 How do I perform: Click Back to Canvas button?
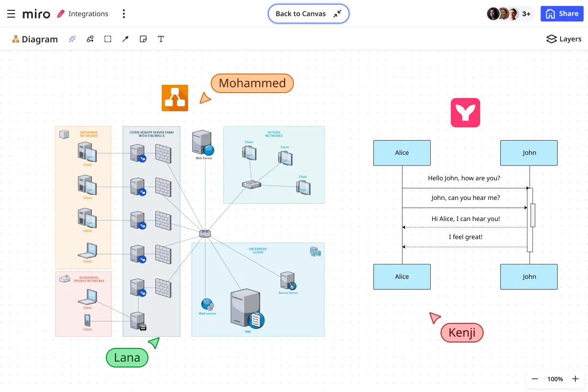click(308, 14)
